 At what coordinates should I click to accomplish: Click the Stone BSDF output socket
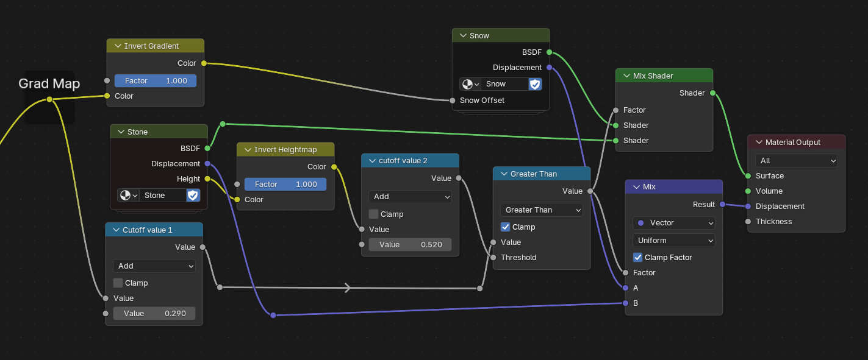207,148
